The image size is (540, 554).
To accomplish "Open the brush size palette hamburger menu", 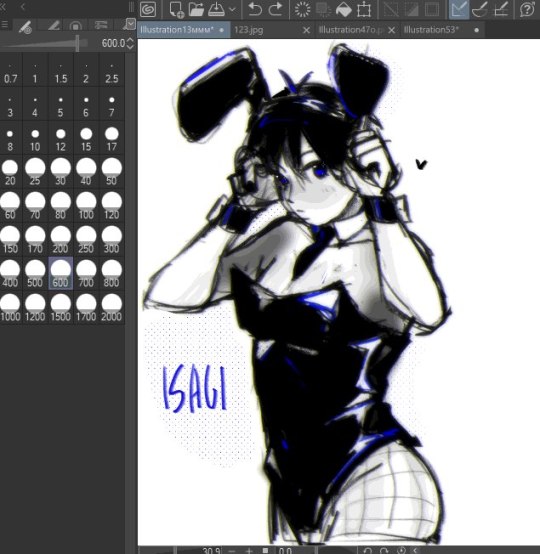I will click(5, 25).
